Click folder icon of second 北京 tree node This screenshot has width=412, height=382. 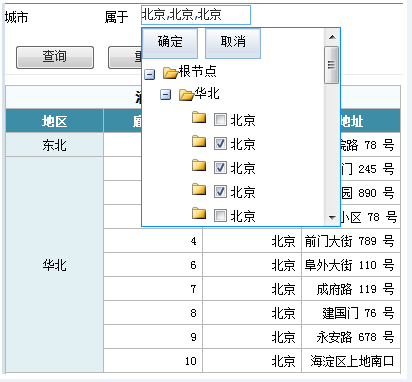(199, 142)
